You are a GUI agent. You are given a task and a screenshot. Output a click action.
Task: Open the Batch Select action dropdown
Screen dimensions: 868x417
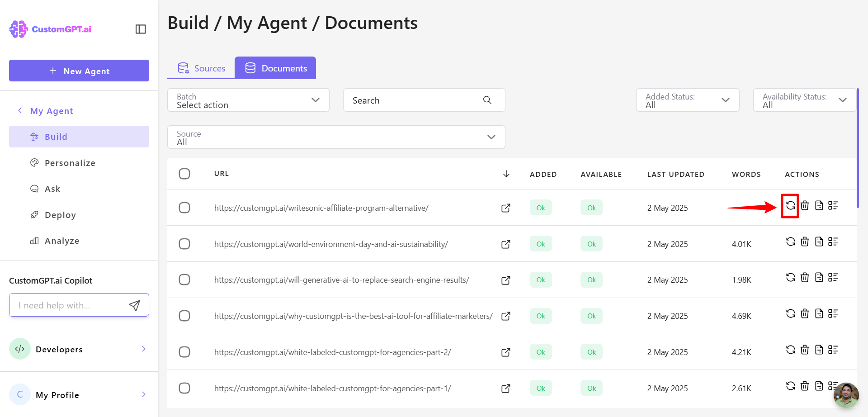pos(248,100)
